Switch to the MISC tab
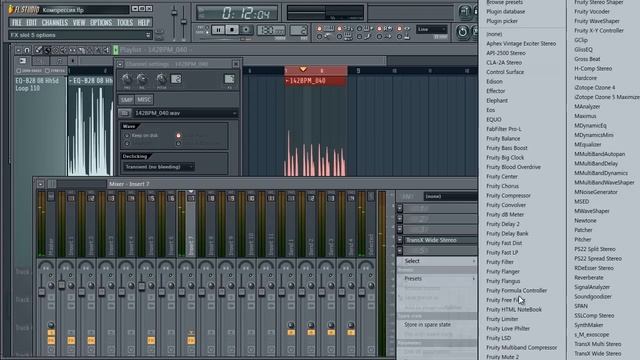 coord(144,100)
